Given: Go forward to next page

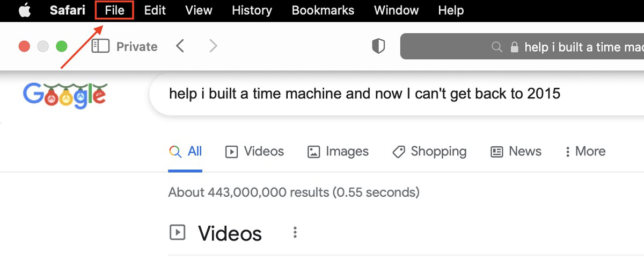Looking at the screenshot, I should (213, 46).
